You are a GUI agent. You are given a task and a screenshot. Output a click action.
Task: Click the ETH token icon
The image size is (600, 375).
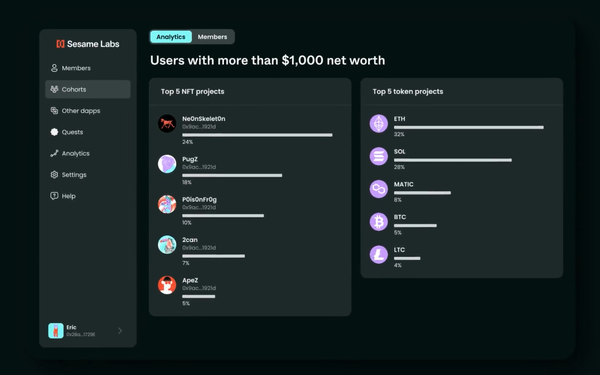378,124
